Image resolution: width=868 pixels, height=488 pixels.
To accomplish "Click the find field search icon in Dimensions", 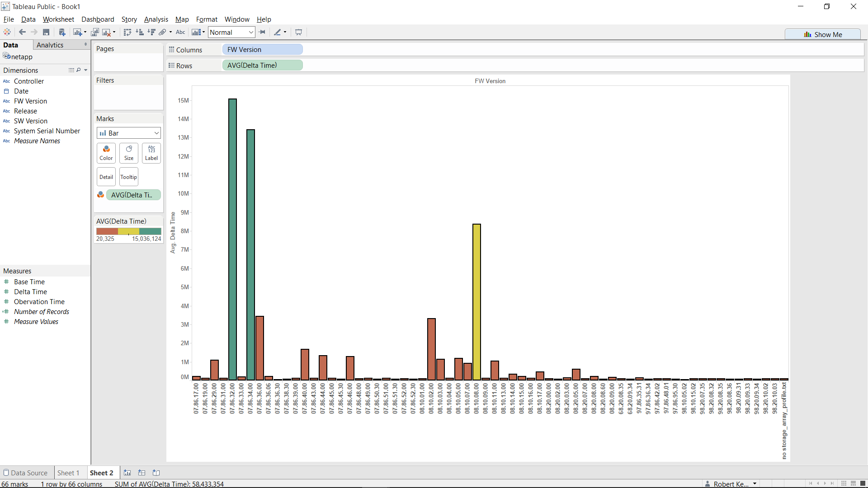I will tap(79, 70).
